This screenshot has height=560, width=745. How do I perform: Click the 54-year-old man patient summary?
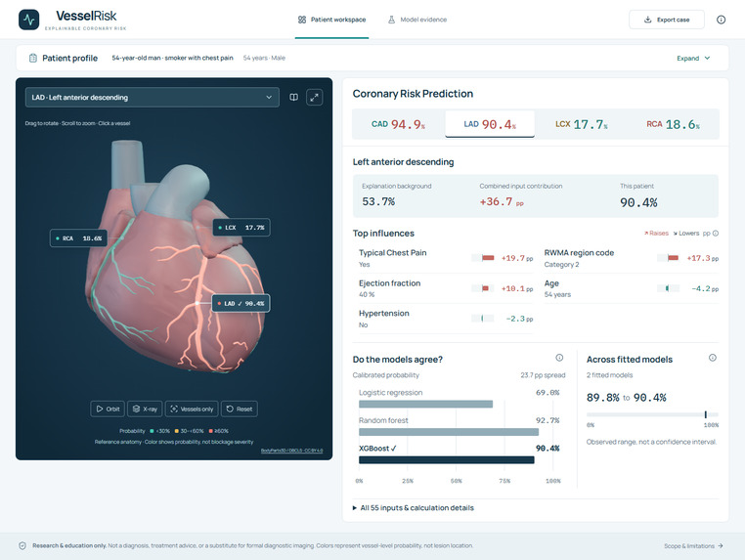pyautogui.click(x=172, y=58)
